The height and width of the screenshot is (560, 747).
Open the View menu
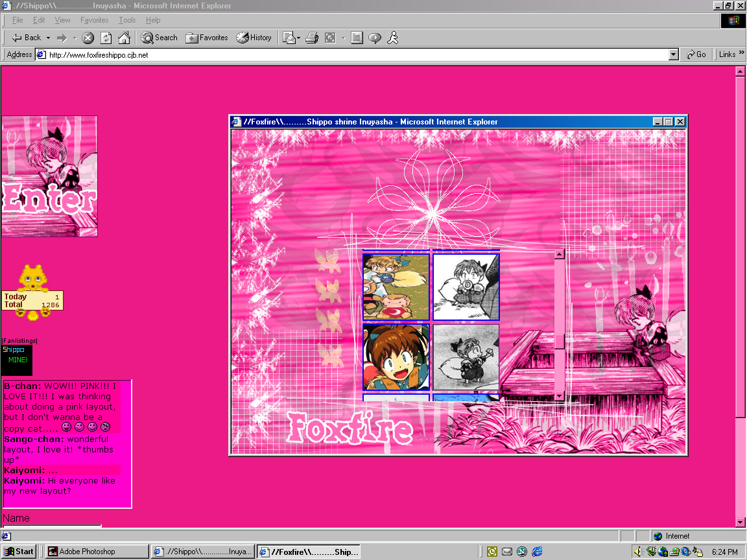pos(62,20)
